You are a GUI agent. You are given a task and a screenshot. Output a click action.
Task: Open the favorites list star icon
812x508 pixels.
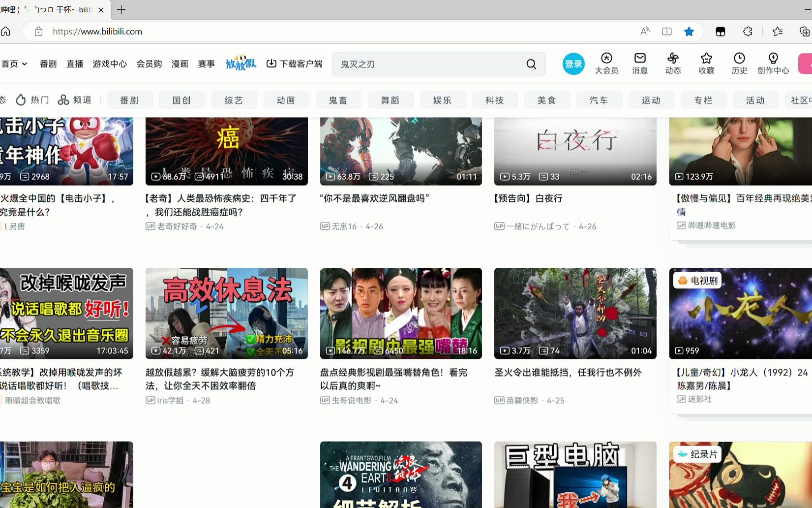coord(778,32)
